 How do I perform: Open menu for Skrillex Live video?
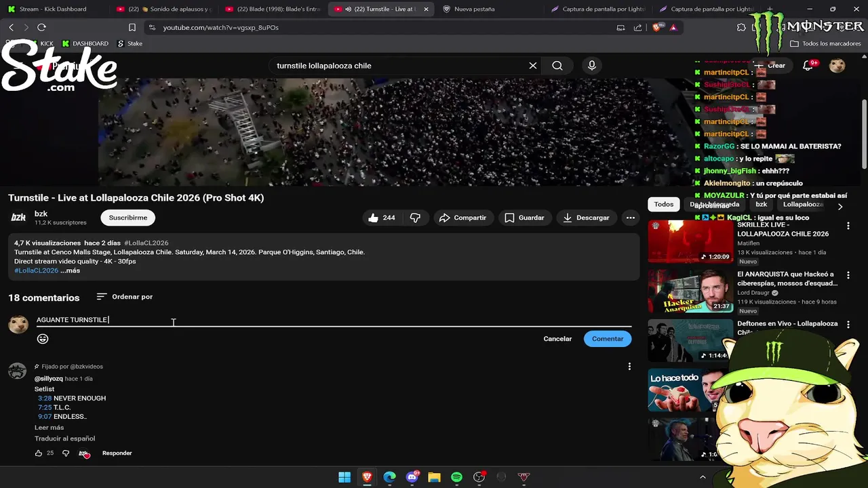click(x=848, y=226)
